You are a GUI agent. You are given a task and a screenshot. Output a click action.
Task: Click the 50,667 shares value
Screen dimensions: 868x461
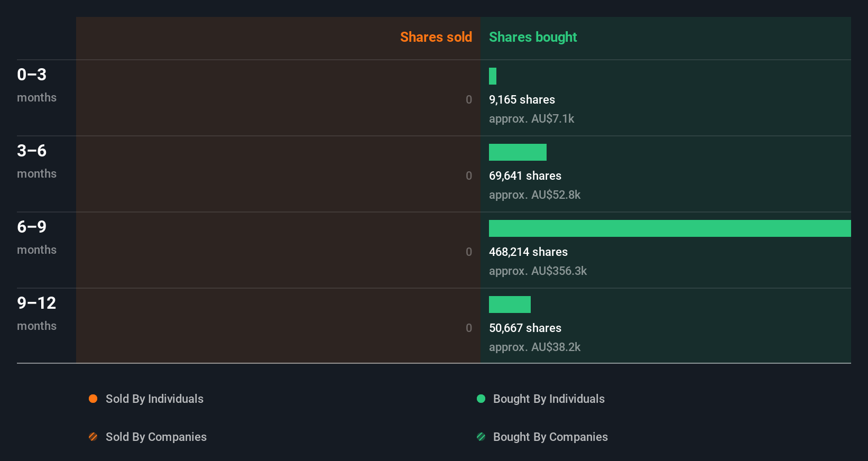(525, 328)
